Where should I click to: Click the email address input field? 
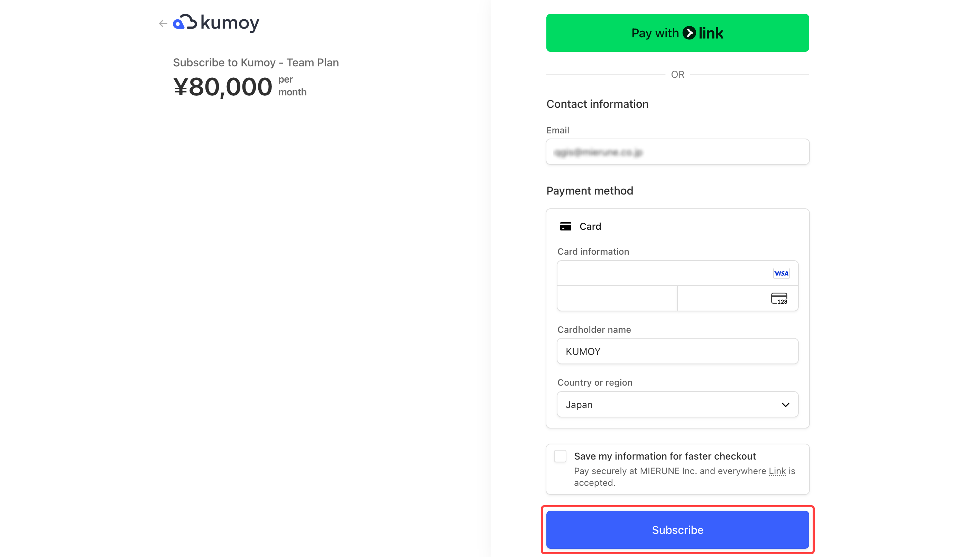(x=677, y=152)
